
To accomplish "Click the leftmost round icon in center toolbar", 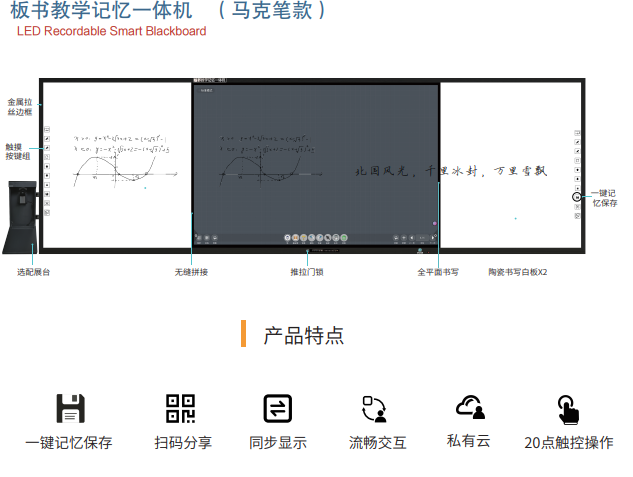I will (x=287, y=238).
